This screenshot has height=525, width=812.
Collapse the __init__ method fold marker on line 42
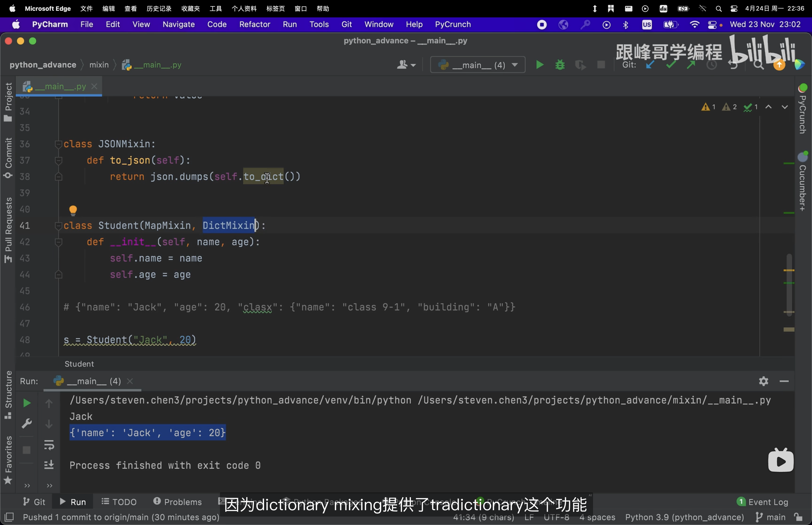[x=58, y=242]
